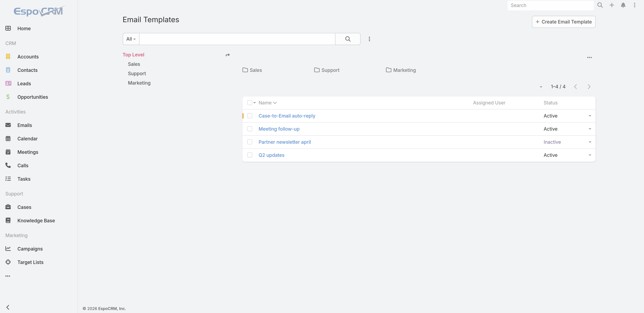Open row actions dropdown for Partner newsletter april
Viewport: 644px width, 313px height.
tap(590, 142)
